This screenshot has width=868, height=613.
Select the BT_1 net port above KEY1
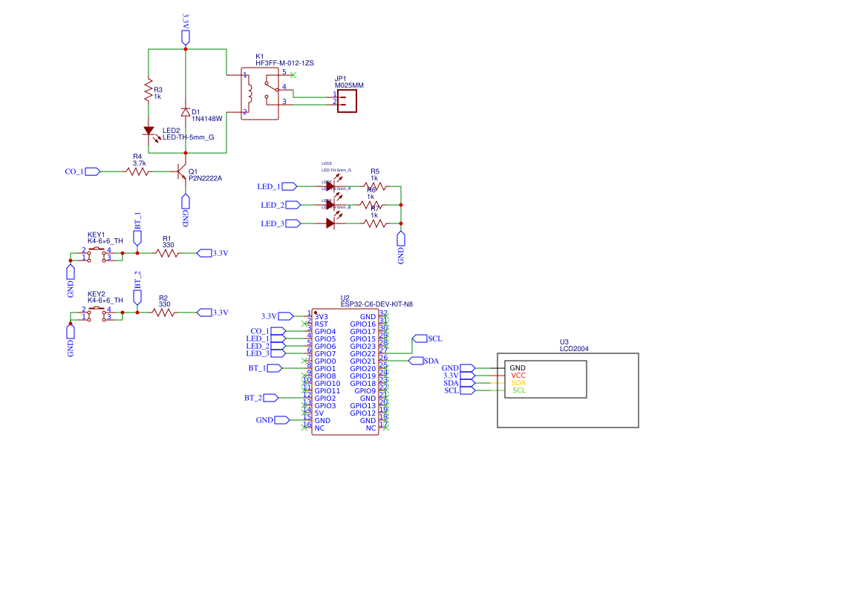point(137,237)
